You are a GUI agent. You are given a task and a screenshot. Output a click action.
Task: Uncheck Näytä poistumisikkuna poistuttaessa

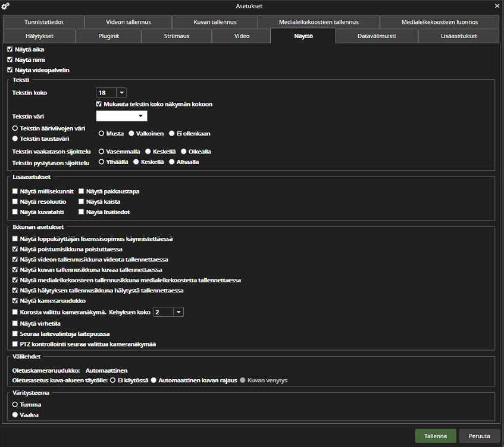click(15, 249)
